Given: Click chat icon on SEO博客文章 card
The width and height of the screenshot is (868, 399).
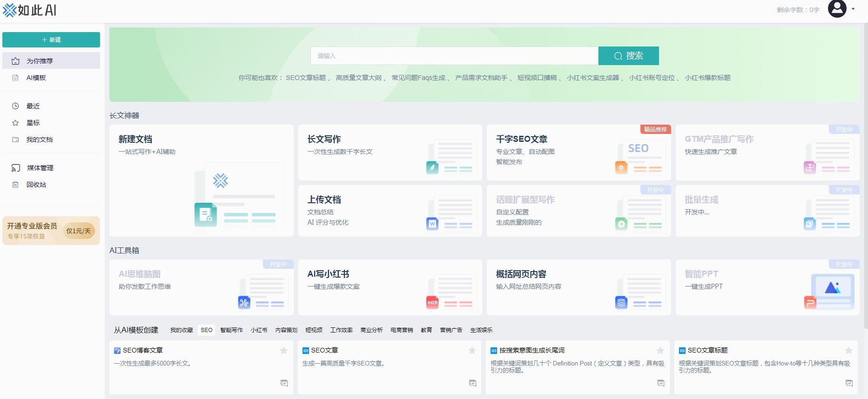Looking at the screenshot, I should [284, 383].
